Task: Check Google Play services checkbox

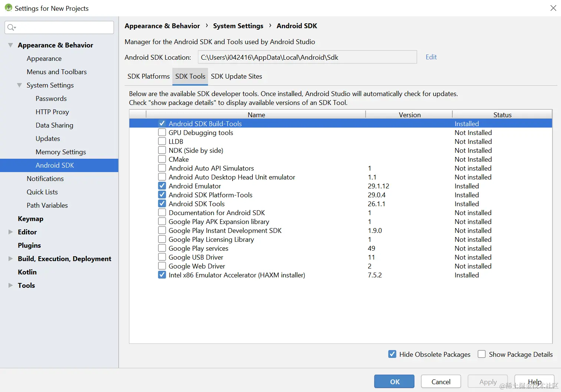Action: [162, 248]
